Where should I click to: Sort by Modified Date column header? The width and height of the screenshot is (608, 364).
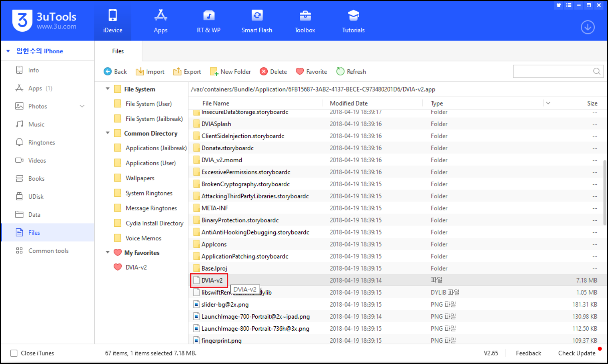click(348, 103)
